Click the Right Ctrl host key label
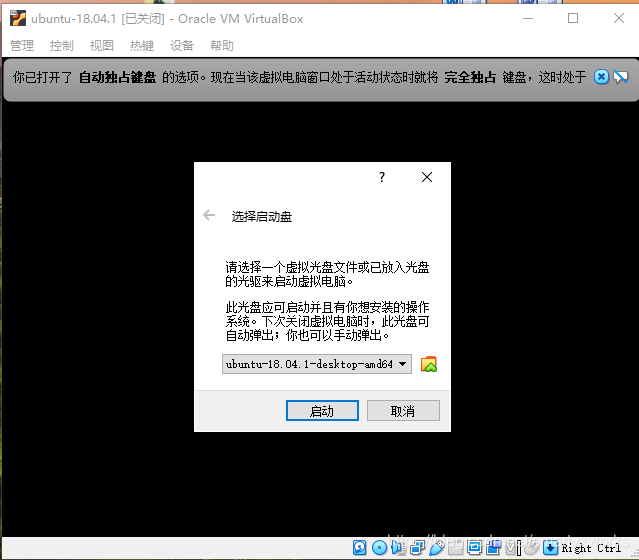Image resolution: width=639 pixels, height=560 pixels. click(x=591, y=548)
